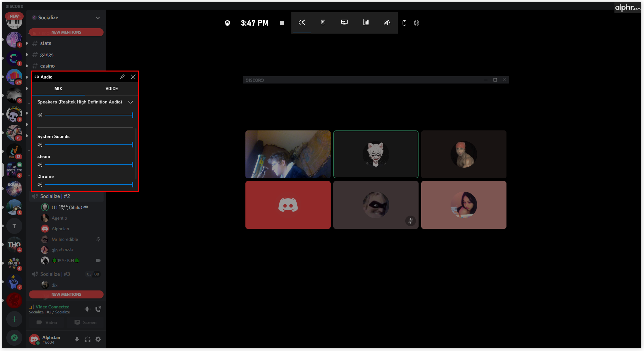Explore public servers compass icon
This screenshot has height=351, width=644.
(x=14, y=338)
